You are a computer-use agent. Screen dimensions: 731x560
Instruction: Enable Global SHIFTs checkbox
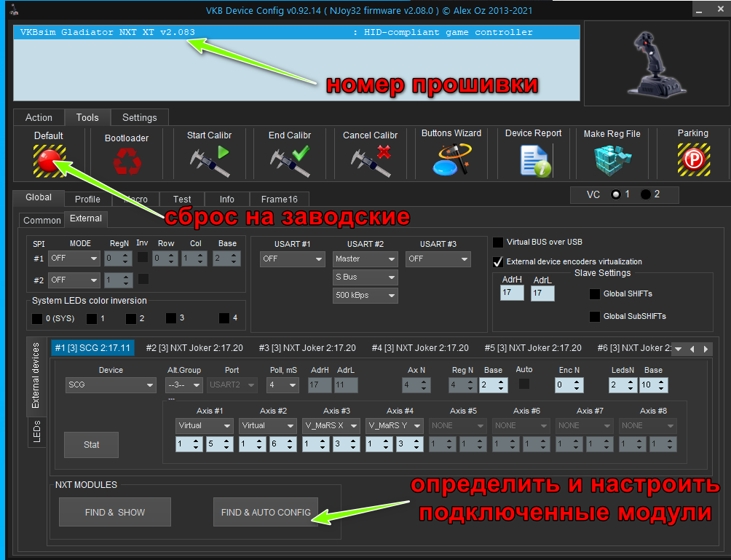click(594, 293)
